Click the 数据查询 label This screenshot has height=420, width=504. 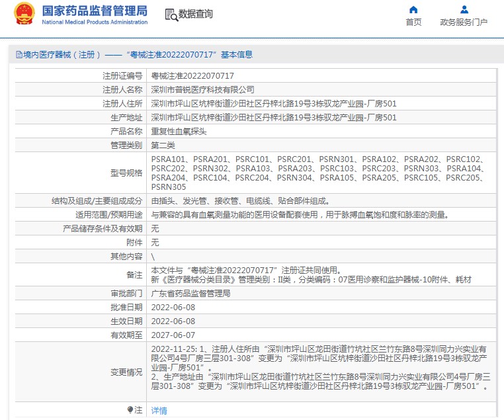(195, 14)
